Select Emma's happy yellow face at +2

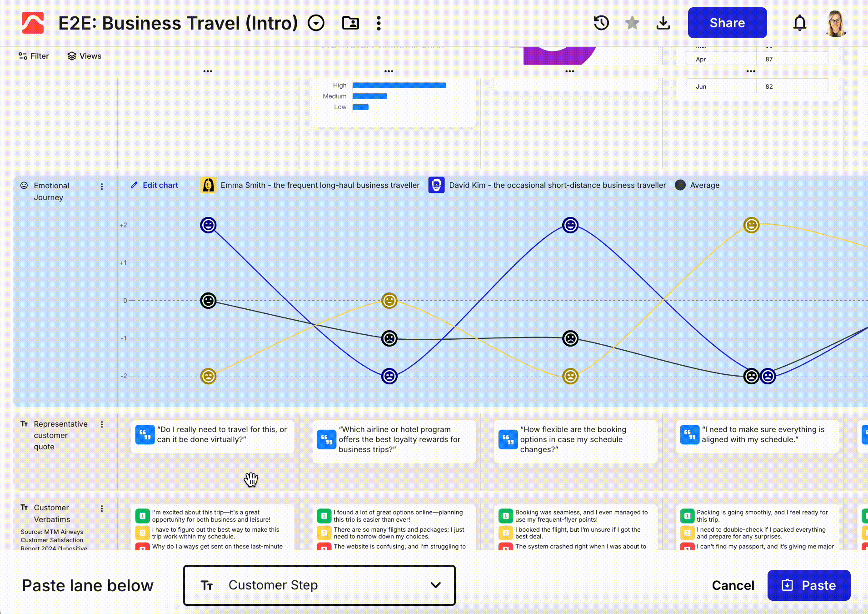click(x=751, y=225)
